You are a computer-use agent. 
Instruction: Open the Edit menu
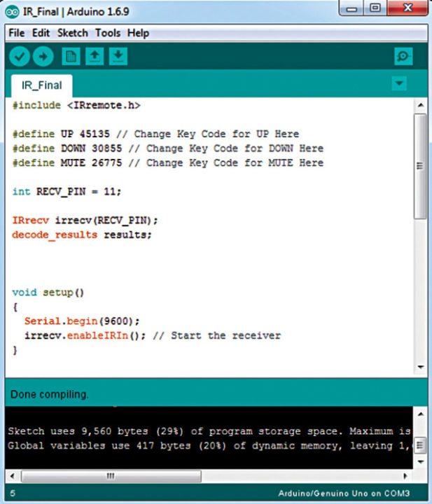click(x=41, y=33)
